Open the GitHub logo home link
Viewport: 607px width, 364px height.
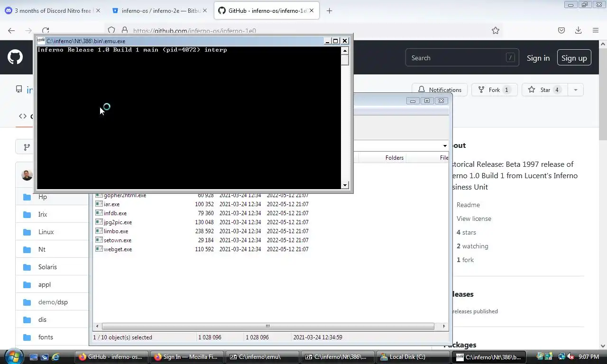point(15,57)
